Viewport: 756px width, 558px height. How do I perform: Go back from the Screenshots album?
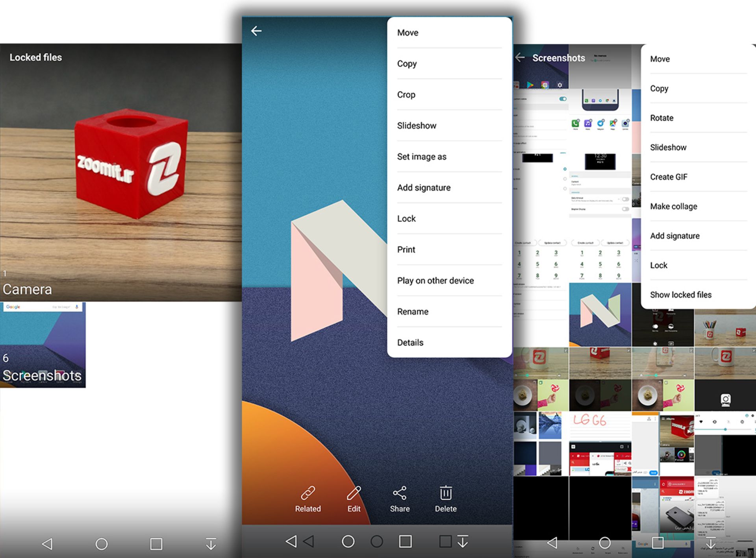pos(520,58)
